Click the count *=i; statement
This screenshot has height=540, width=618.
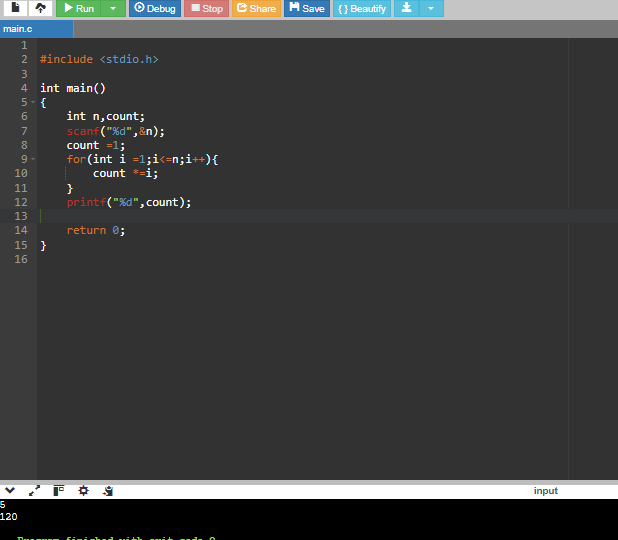click(x=125, y=173)
